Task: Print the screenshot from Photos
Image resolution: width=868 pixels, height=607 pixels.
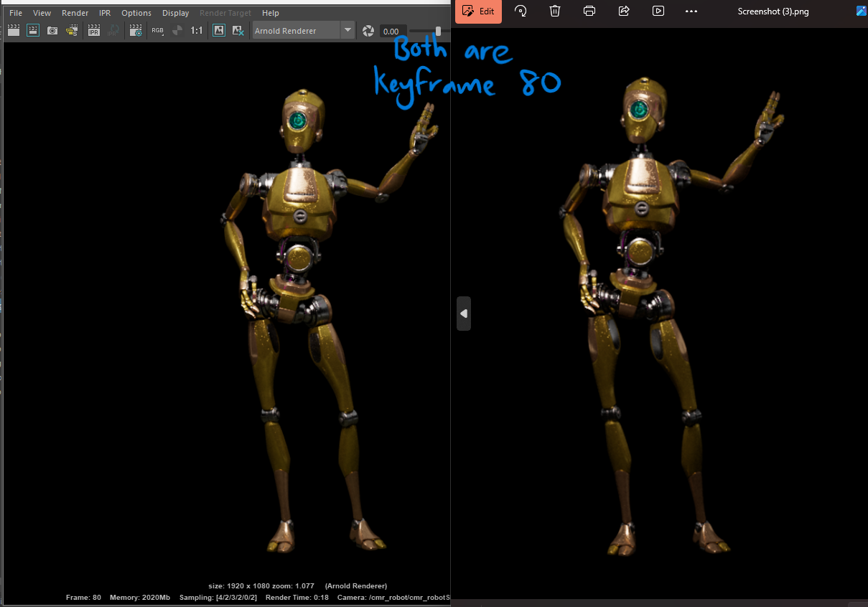Action: 589,11
